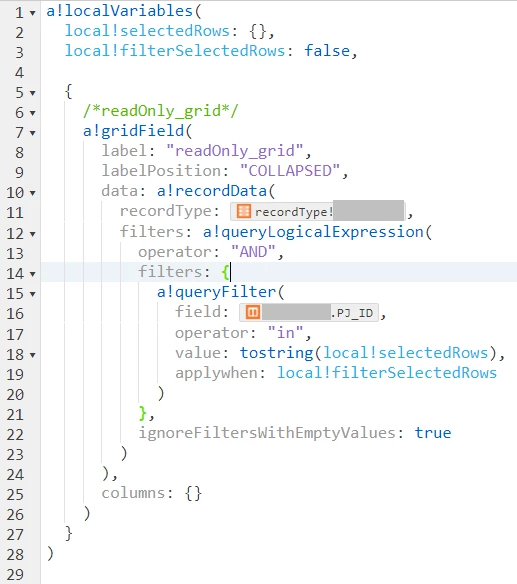Click the "COLLAPSED" string value
The width and height of the screenshot is (517, 584).
point(290,171)
